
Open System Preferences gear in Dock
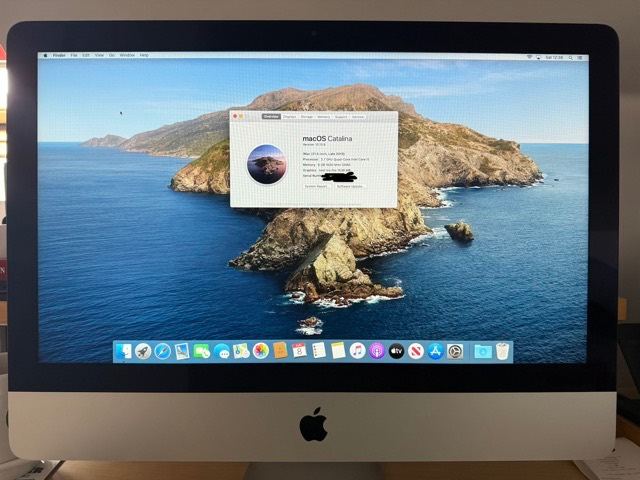455,351
